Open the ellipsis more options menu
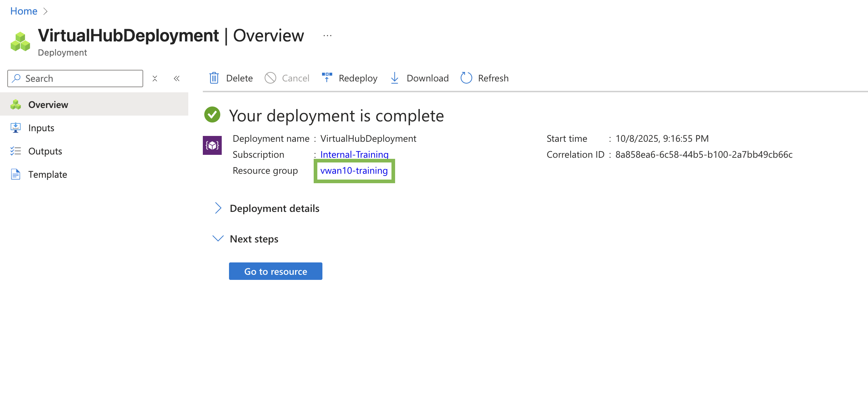 click(x=327, y=36)
